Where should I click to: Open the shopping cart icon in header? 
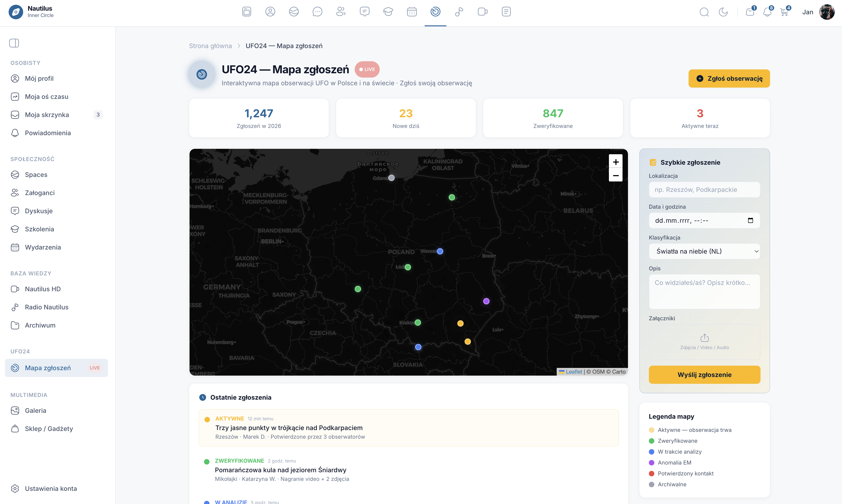[x=784, y=12]
